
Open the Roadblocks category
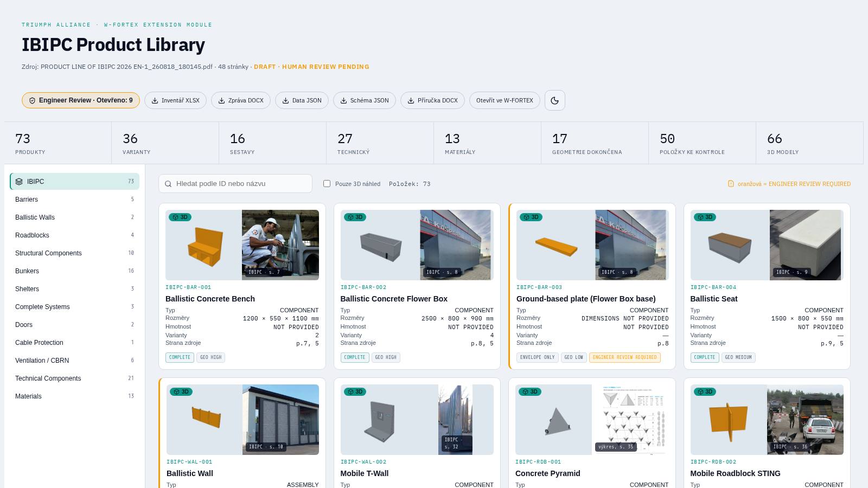74,235
